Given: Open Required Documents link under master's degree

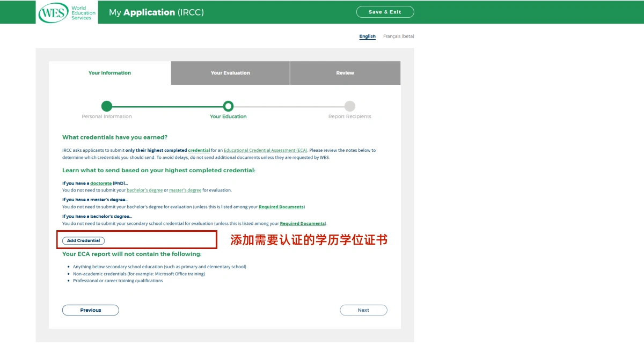Looking at the screenshot, I should tap(281, 207).
